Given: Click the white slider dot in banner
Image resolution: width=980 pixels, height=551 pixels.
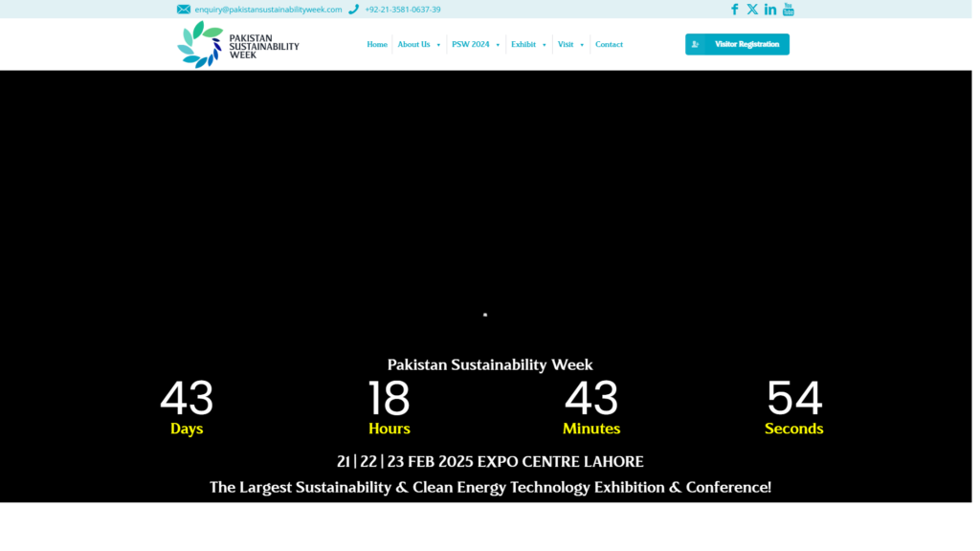Looking at the screenshot, I should click(x=485, y=315).
